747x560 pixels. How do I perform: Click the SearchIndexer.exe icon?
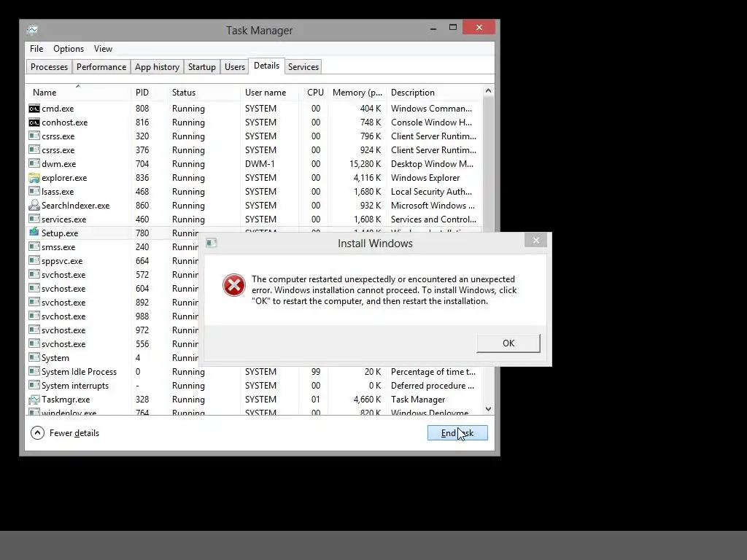[x=34, y=205]
